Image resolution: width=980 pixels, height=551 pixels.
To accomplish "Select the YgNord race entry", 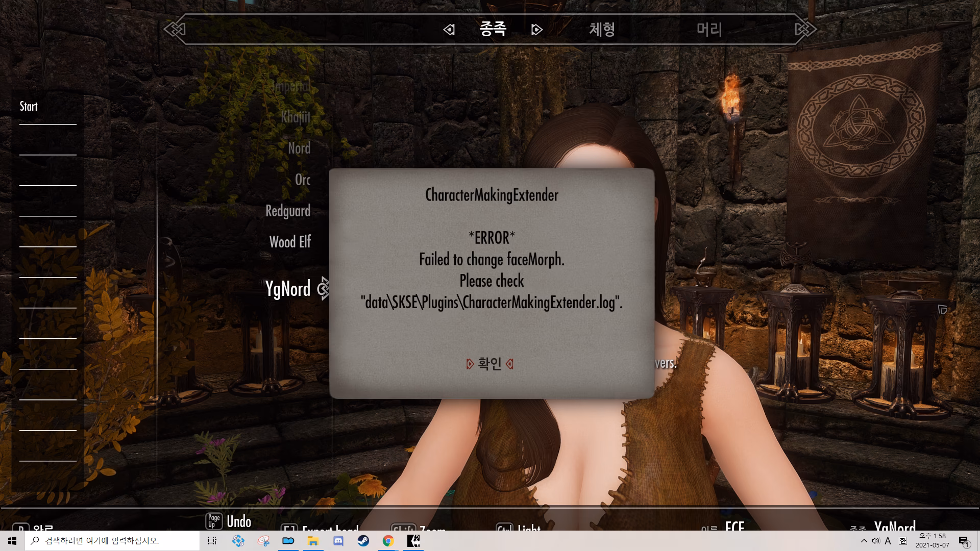I will point(288,289).
